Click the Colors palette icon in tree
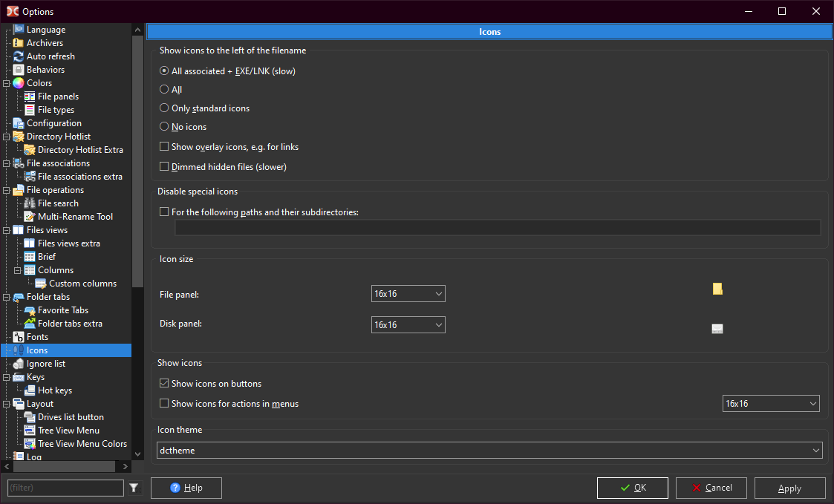Image resolution: width=834 pixels, height=504 pixels. tap(19, 83)
